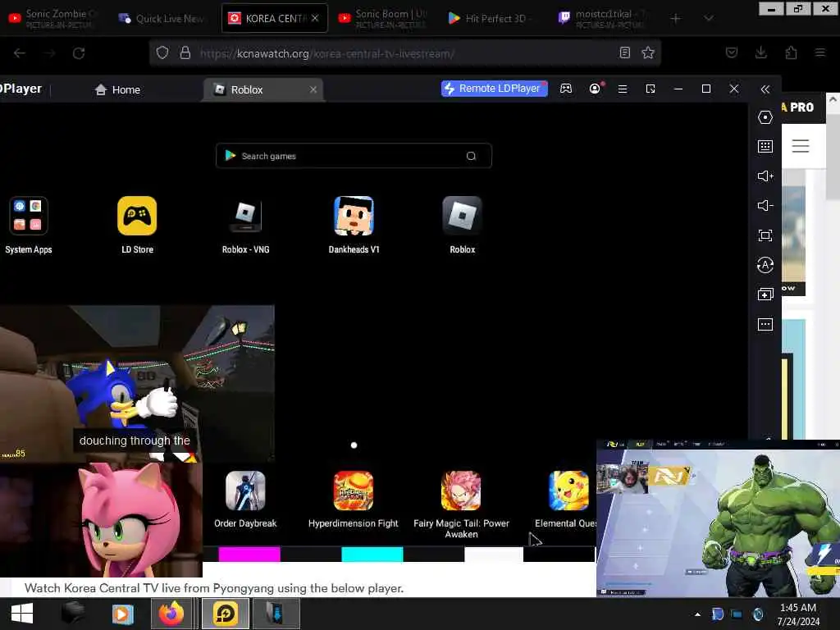Launch the LD Store app

(x=137, y=216)
